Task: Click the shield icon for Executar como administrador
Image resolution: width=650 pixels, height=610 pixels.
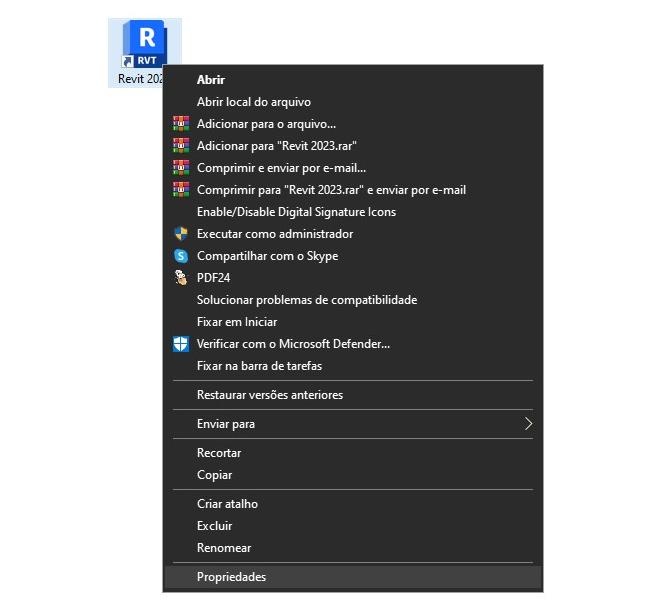Action: [x=181, y=234]
